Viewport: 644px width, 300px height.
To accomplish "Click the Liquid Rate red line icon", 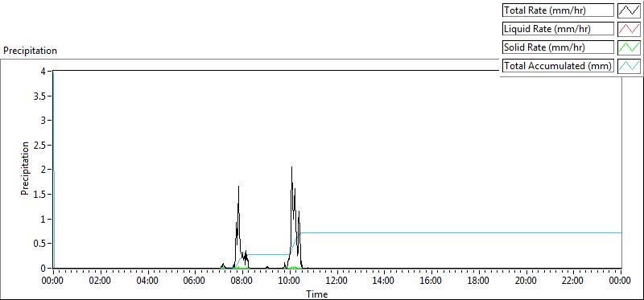I will point(630,29).
